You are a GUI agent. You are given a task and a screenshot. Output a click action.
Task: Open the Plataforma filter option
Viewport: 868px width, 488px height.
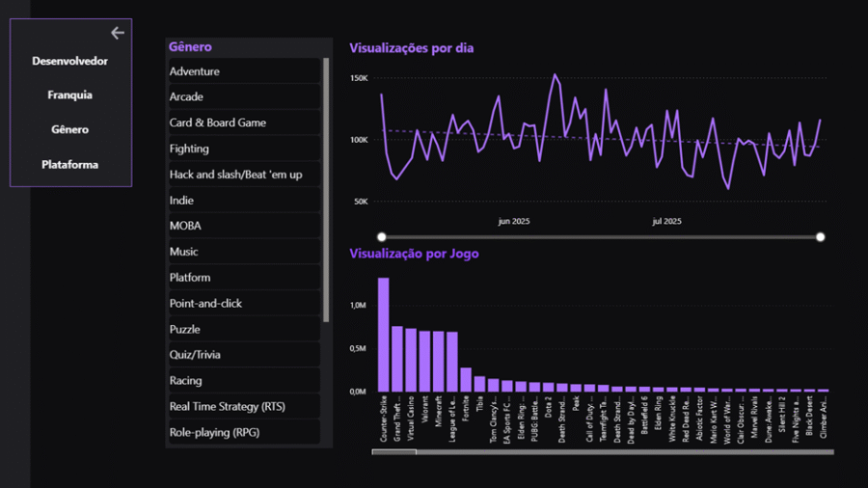click(x=69, y=165)
